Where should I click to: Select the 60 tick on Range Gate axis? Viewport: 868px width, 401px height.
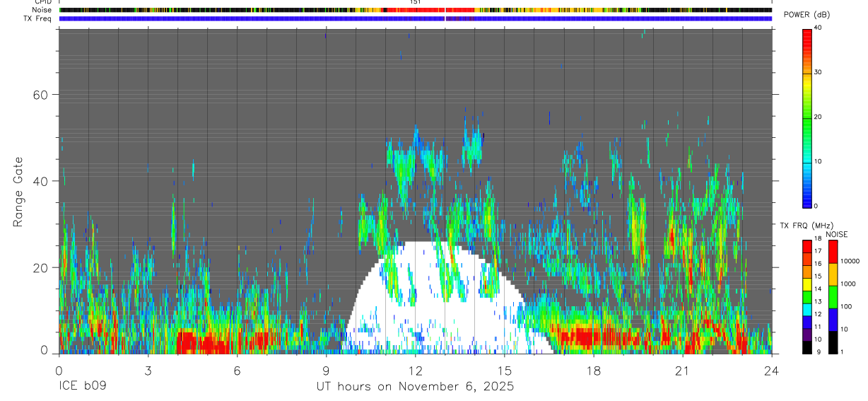(40, 95)
